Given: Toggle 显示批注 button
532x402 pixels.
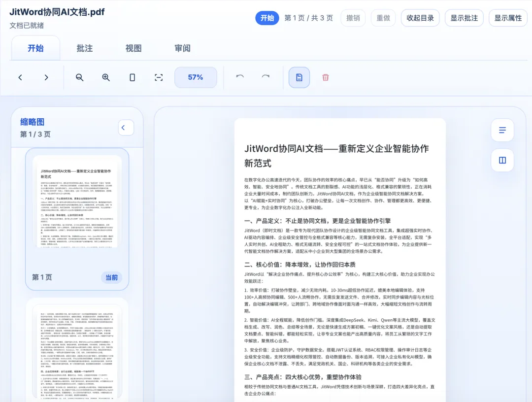Looking at the screenshot, I should 464,18.
